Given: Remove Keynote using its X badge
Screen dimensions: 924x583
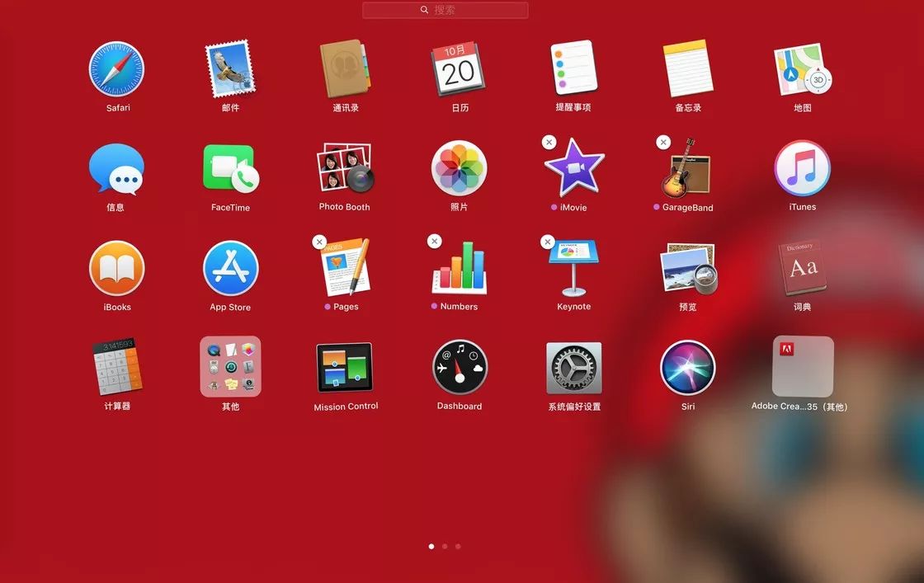Looking at the screenshot, I should (x=548, y=242).
